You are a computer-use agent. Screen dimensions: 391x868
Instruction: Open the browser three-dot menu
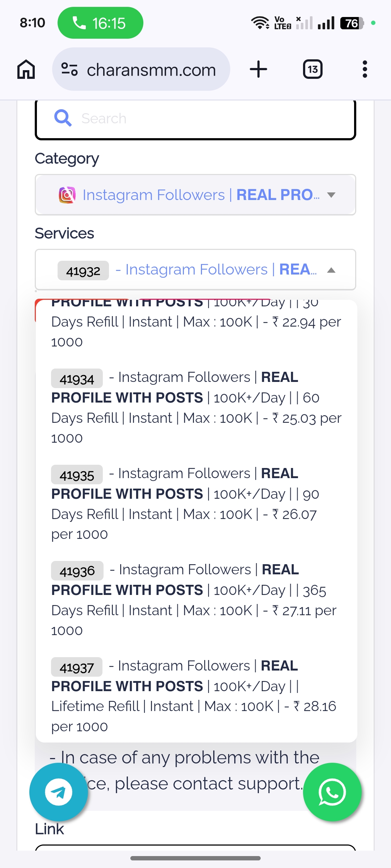365,69
